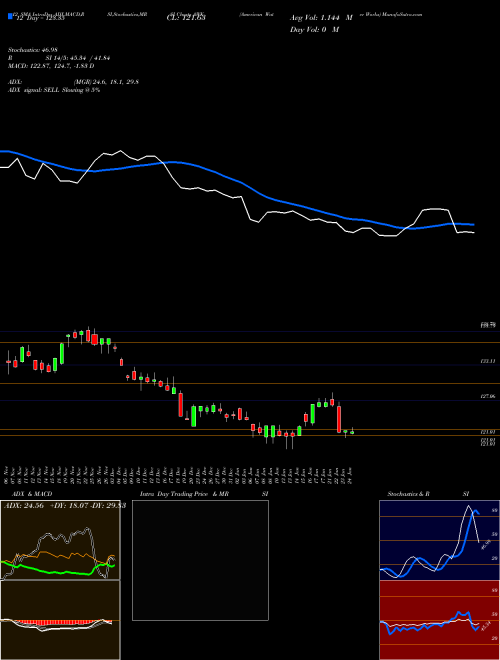This screenshot has width=500, height=660.
Task: Click the ADX: 24.56 +DY: 18.07 header
Action: pyautogui.click(x=65, y=506)
